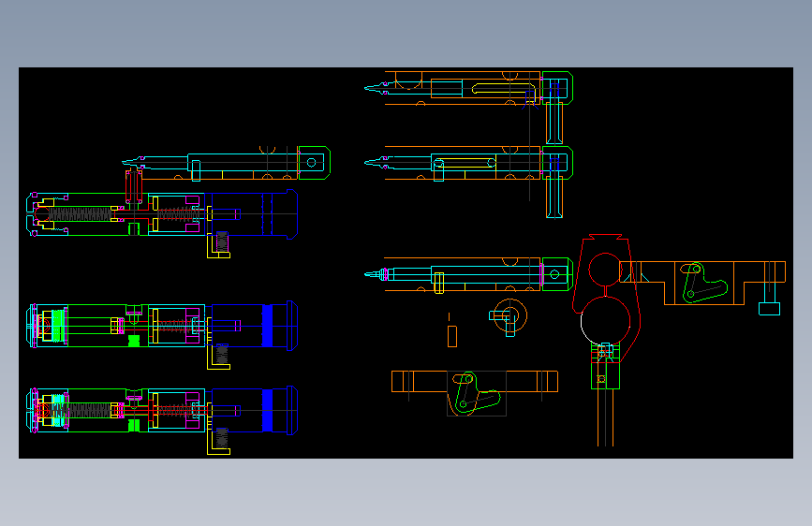Select the green cam lever in the right-side orange bracket
Image resolution: width=812 pixels, height=526 pixels.
pyautogui.click(x=704, y=284)
